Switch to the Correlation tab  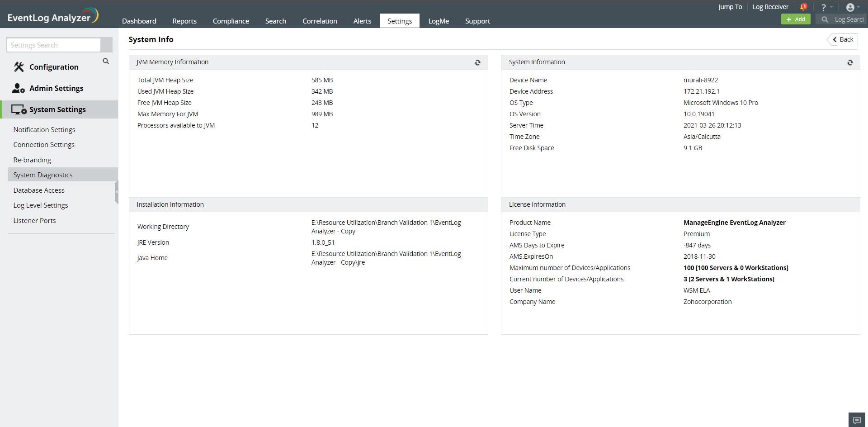pos(320,21)
